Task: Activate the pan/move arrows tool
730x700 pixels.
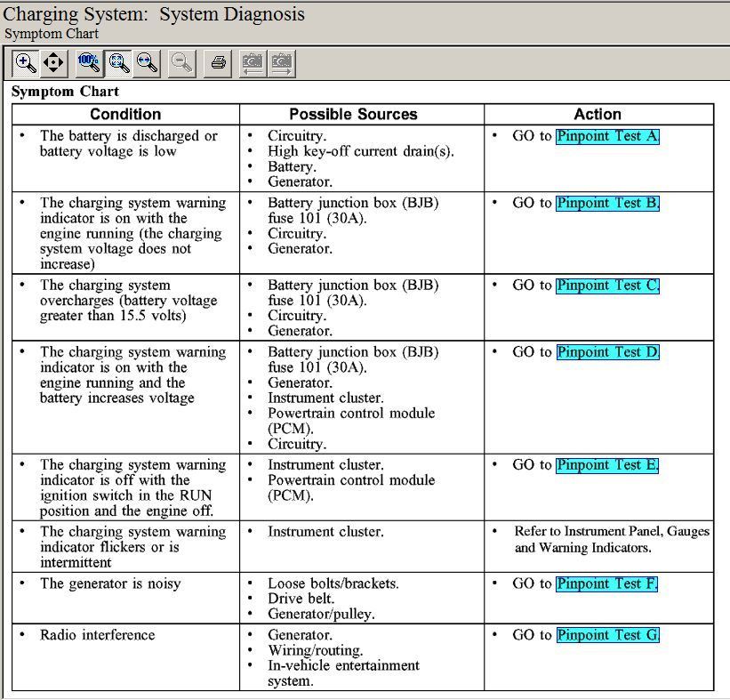Action: 54,63
